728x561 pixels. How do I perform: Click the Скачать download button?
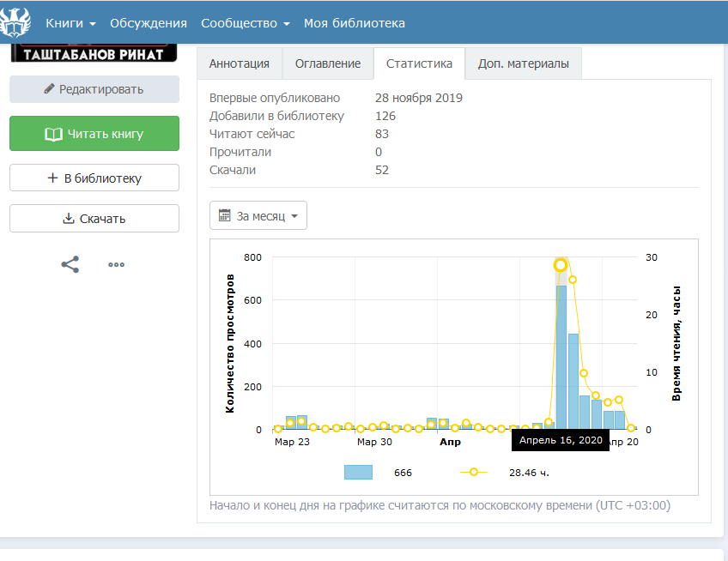(94, 219)
